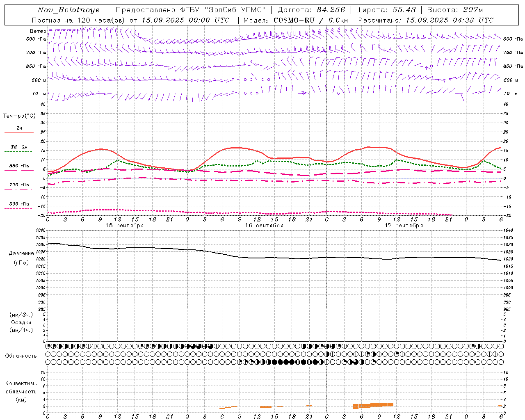
Task: Click the Рассчитано: 15.09.2025 04:38 UTC timestamp
Action: (426, 20)
